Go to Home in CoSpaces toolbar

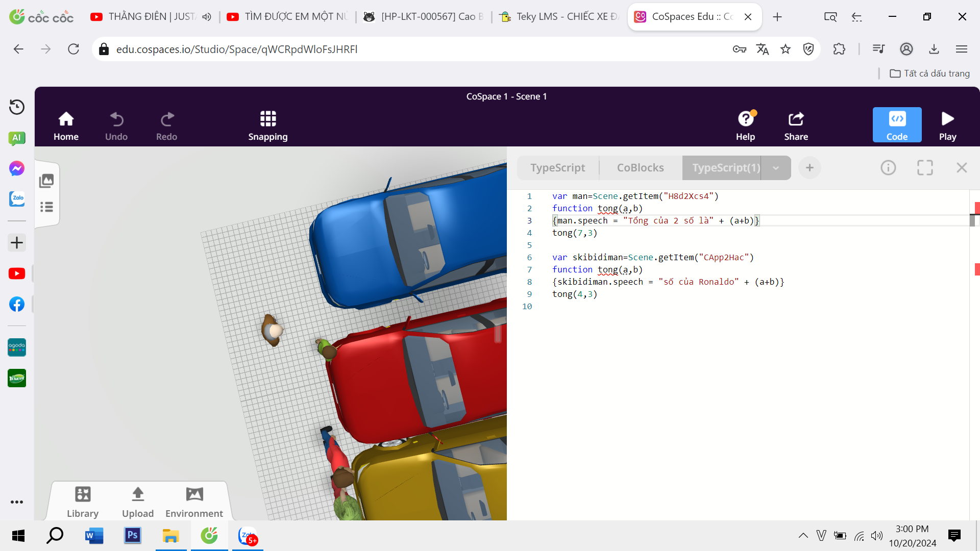click(x=66, y=126)
